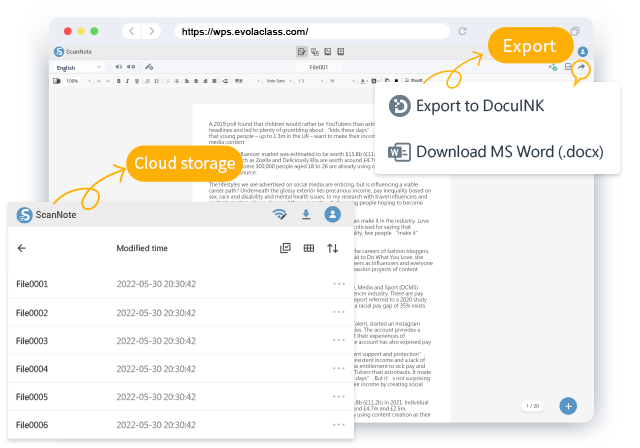
Task: Open the English language dropdown
Action: coord(78,67)
